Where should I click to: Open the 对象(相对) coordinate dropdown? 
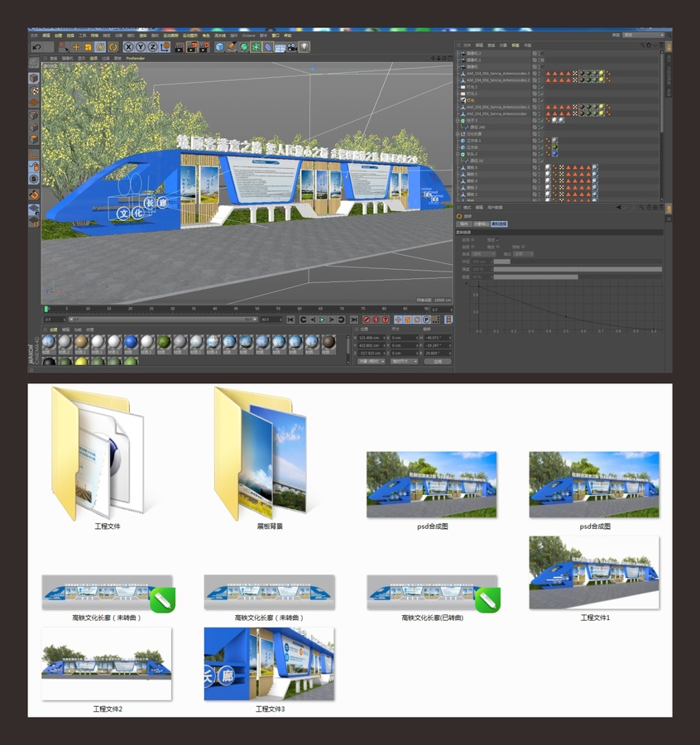click(372, 361)
